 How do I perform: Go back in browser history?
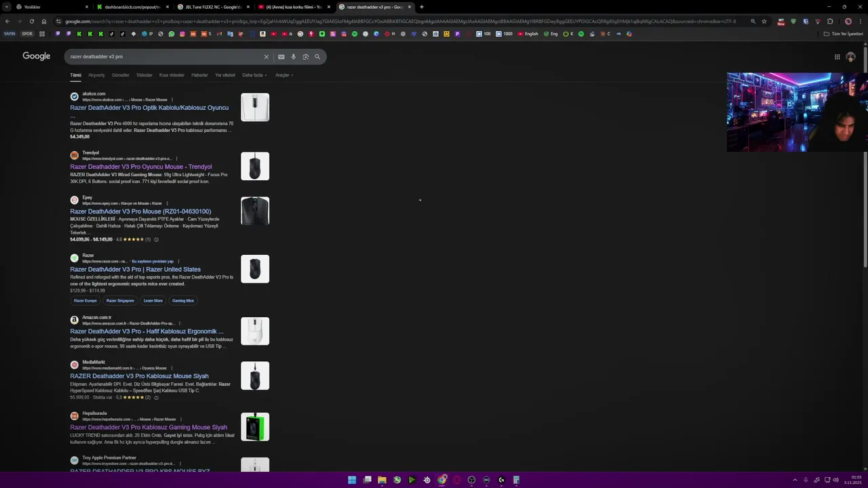tap(7, 21)
